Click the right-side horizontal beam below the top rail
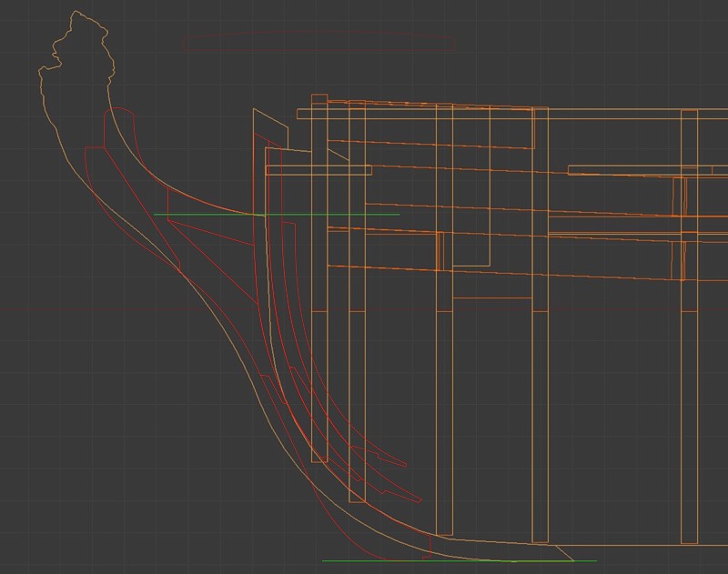The width and height of the screenshot is (728, 574). click(x=637, y=169)
